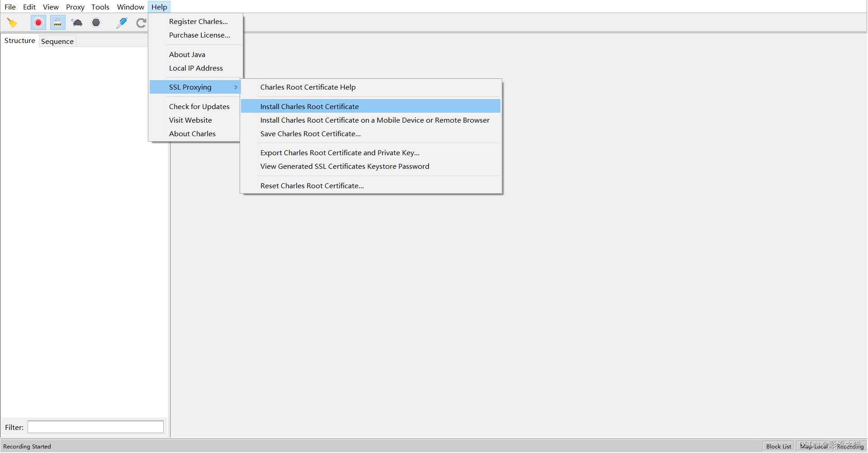Open the View menu
The width and height of the screenshot is (868, 453).
click(x=51, y=7)
